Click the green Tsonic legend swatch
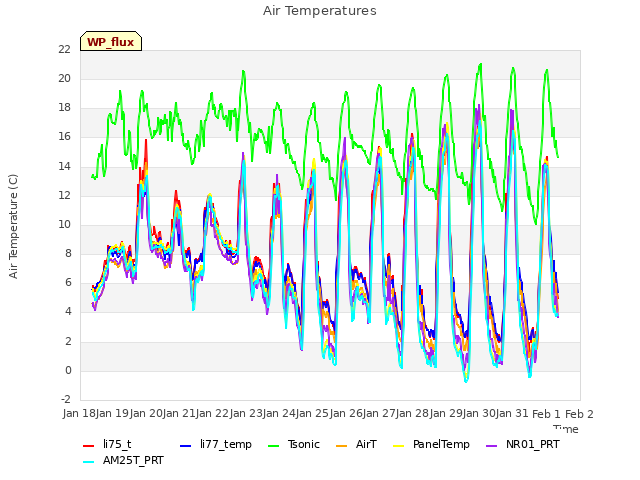640x480 pixels. click(x=273, y=446)
